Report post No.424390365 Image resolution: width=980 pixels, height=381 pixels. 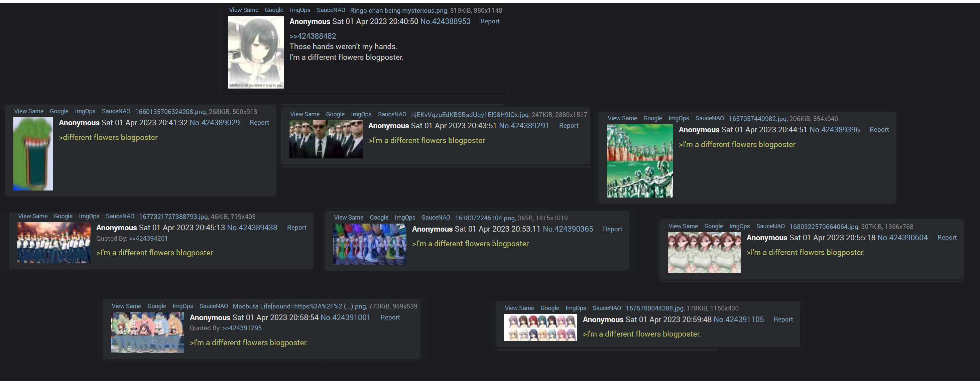coord(612,229)
